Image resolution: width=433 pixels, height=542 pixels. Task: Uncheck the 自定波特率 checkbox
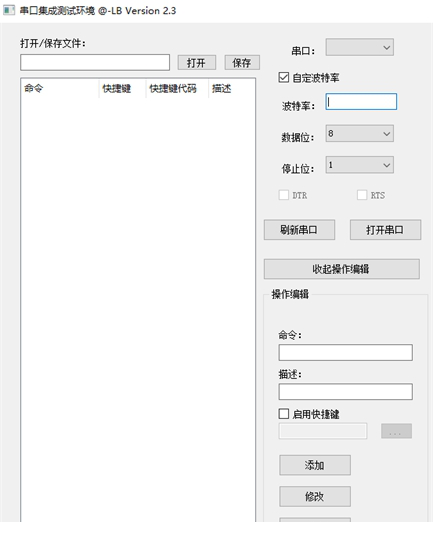click(284, 77)
